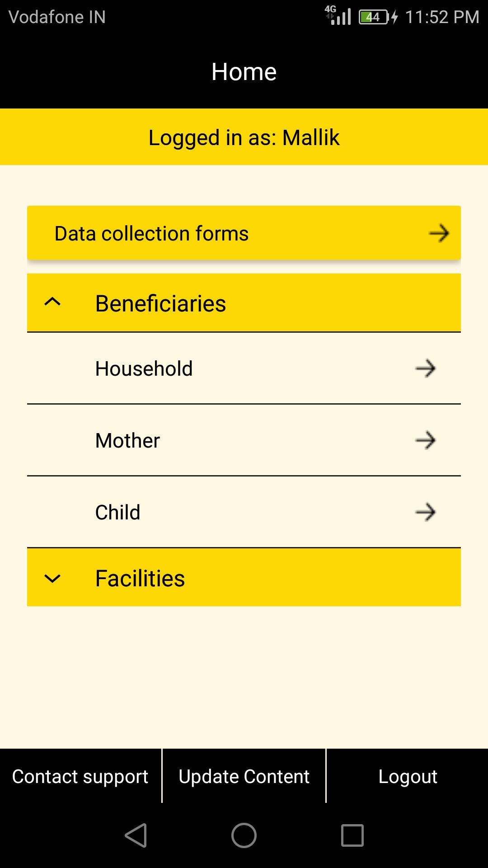This screenshot has height=868, width=488.
Task: Open the Mother beneficiaries list
Action: 128,440
